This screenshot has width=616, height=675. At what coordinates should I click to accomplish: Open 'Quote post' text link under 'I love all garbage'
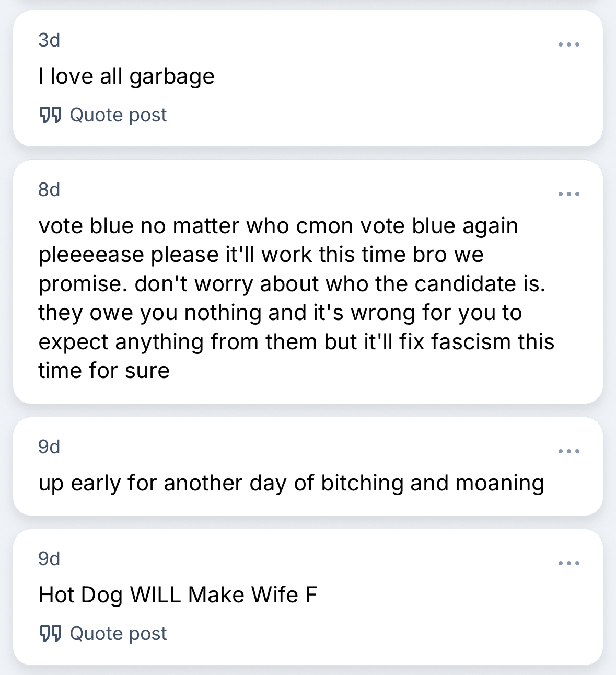click(118, 115)
